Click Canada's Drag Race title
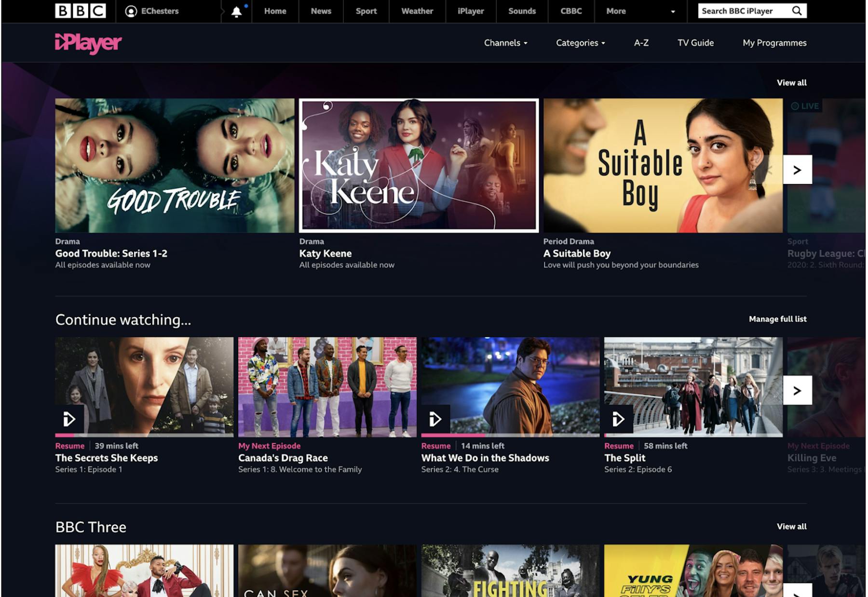This screenshot has height=597, width=868. tap(283, 458)
